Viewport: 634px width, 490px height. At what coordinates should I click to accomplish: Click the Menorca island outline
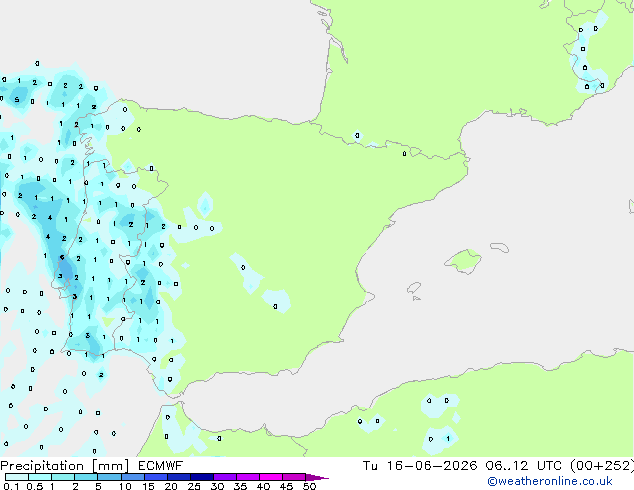pos(500,247)
